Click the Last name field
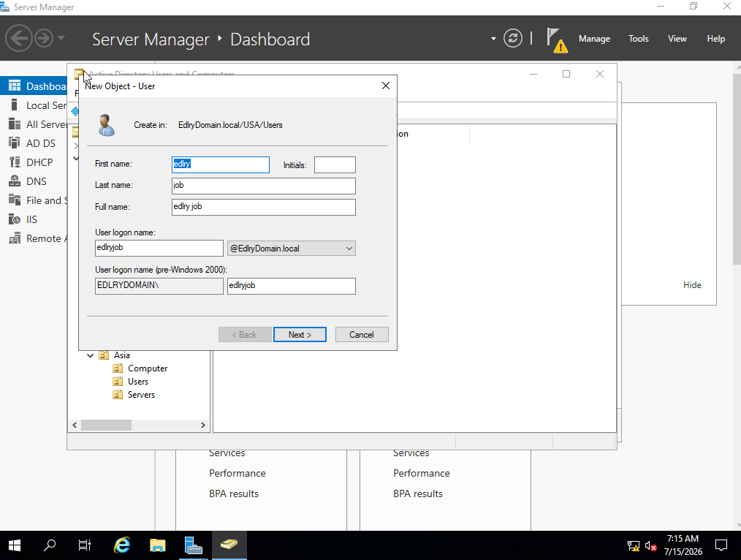Screen dimensions: 741x560 tap(264, 186)
